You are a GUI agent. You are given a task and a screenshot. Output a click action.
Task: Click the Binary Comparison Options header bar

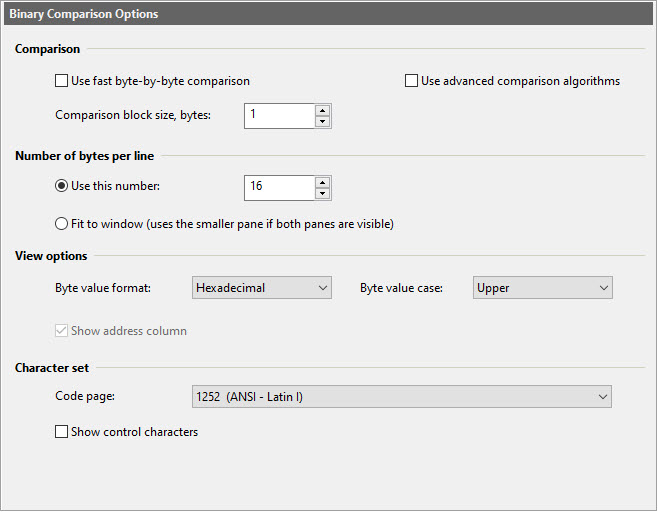click(328, 15)
